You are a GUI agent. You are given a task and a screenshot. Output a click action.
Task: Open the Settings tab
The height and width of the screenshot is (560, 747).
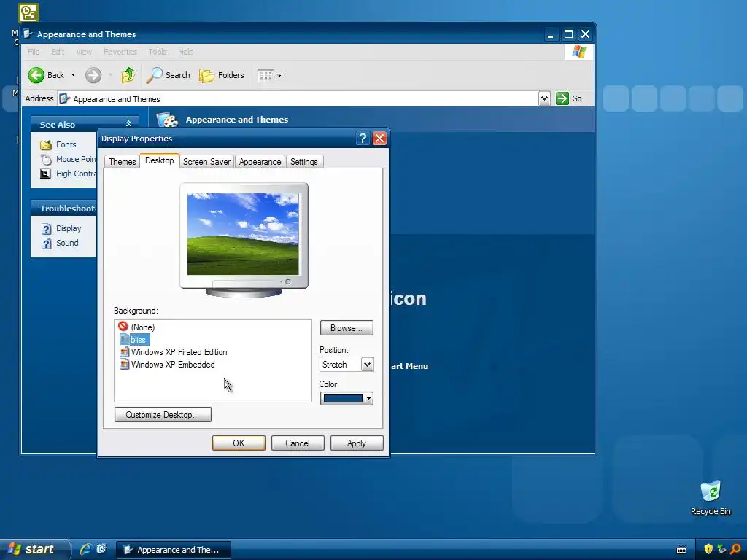(x=304, y=162)
